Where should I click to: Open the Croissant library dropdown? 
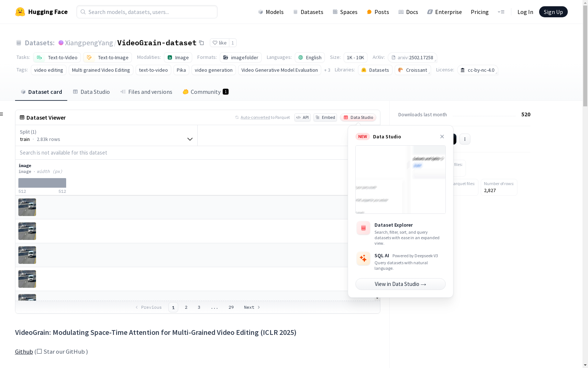pos(413,70)
